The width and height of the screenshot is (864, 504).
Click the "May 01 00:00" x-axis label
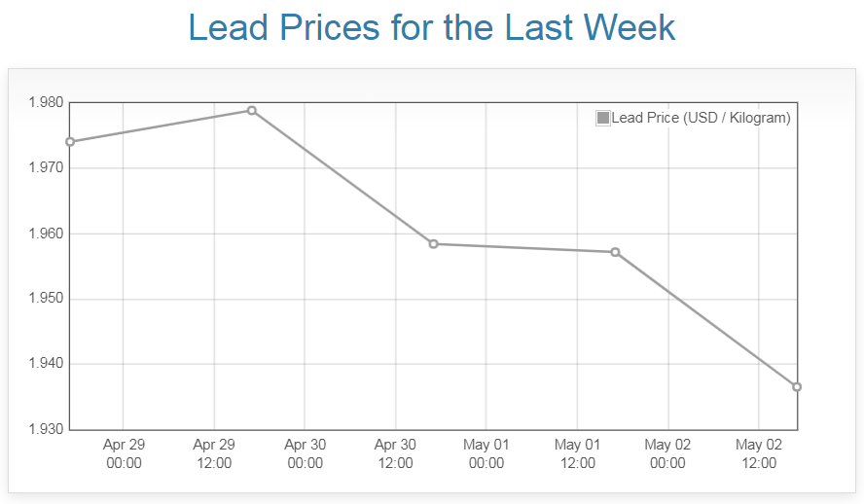[x=486, y=453]
